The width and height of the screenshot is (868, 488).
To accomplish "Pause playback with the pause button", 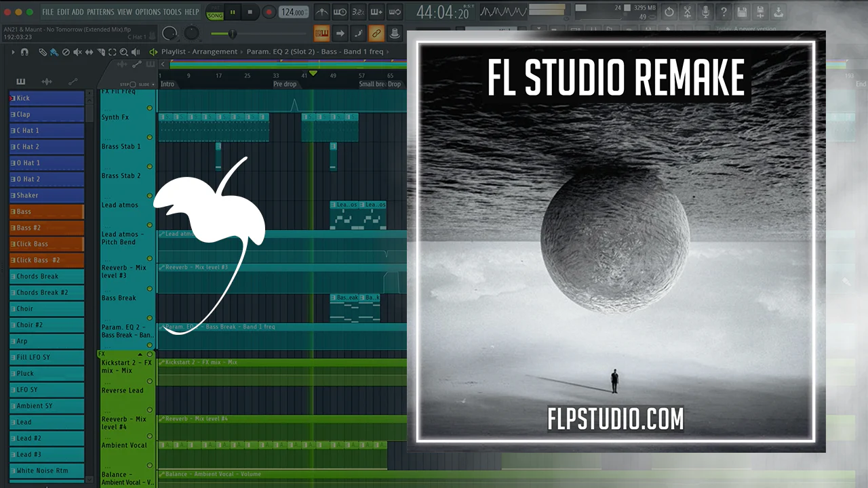I will point(233,12).
